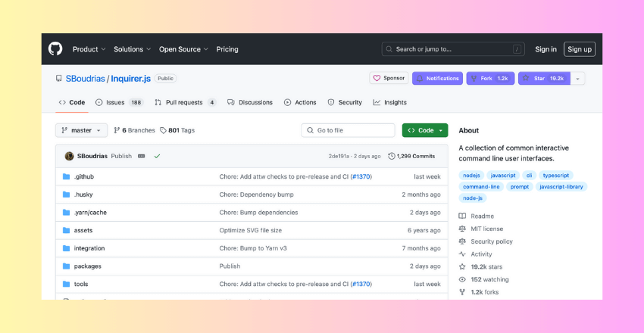Star the repository with the Star button
Screen dimensions: 644x333
(544, 78)
